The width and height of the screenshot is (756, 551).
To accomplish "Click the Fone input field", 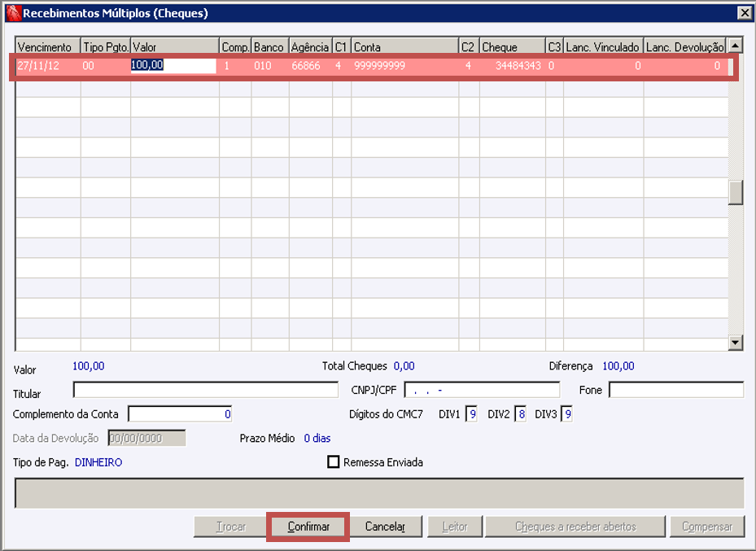I will pos(676,390).
